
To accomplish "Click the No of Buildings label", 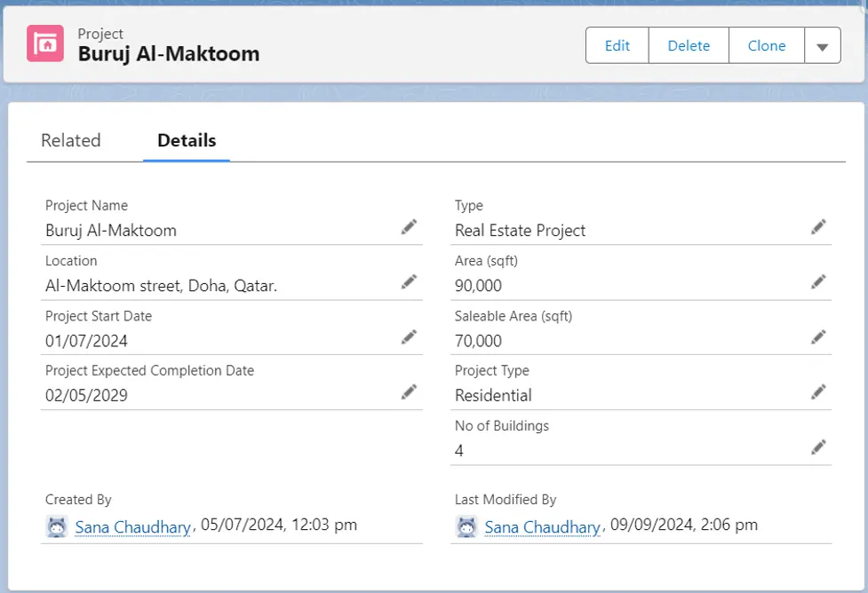I will 502,426.
